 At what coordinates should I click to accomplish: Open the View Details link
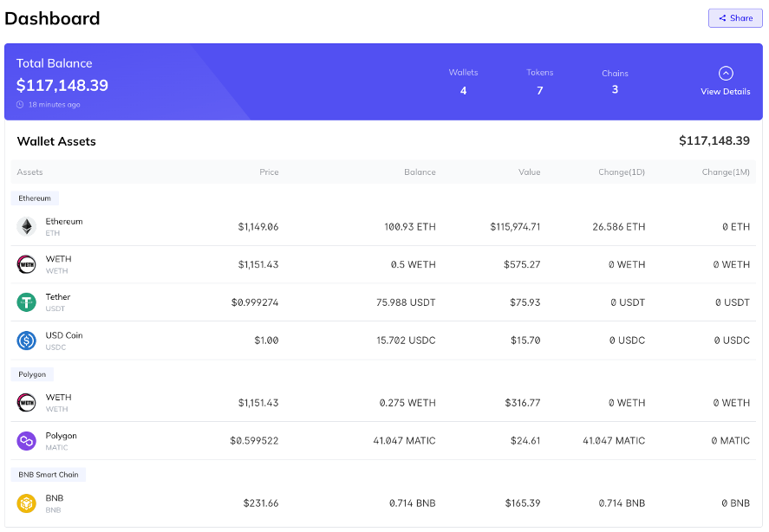726,92
